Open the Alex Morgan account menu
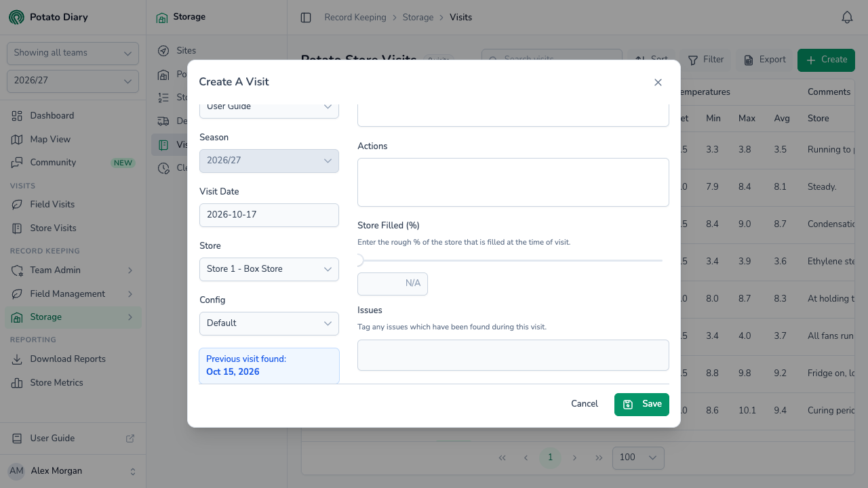The height and width of the screenshot is (488, 868). pyautogui.click(x=73, y=471)
